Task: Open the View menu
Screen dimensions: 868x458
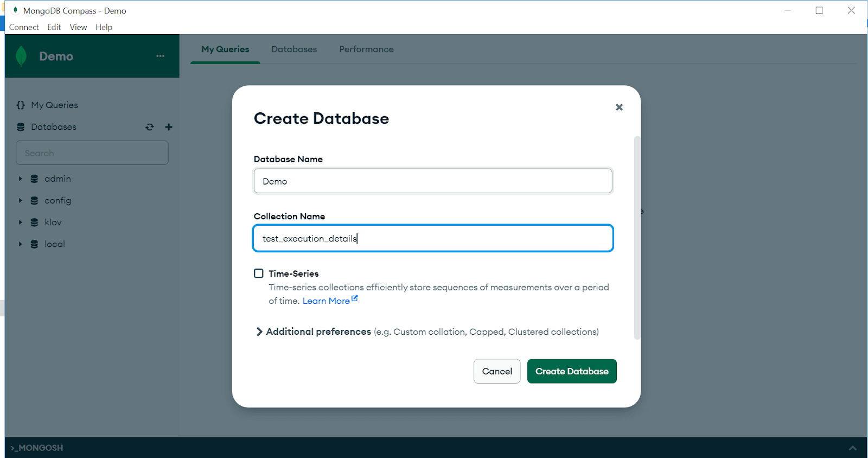Action: [x=78, y=27]
